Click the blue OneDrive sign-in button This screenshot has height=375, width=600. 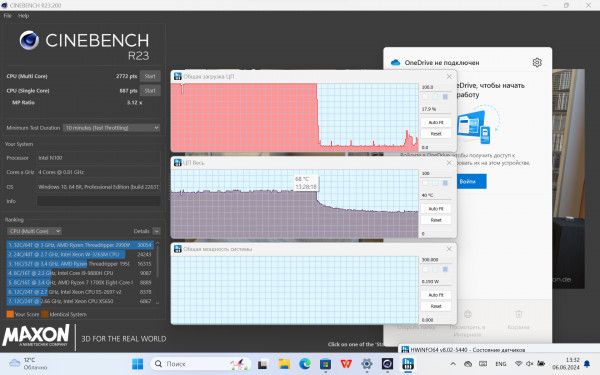coord(471,181)
